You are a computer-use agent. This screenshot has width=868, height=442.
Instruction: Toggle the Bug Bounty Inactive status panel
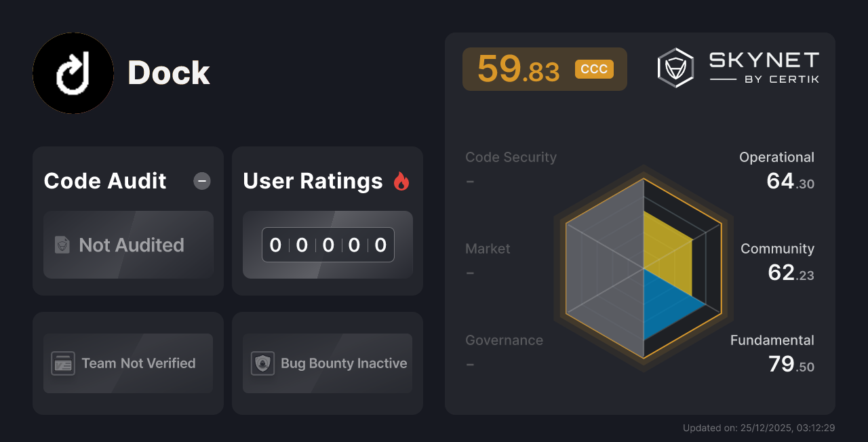(327, 363)
